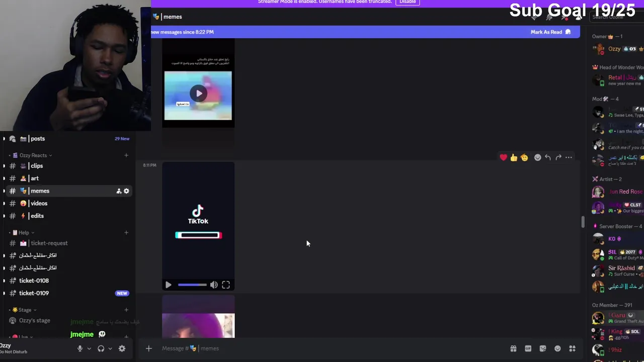644x362 pixels.
Task: Open the message More options menu
Action: [x=569, y=157]
